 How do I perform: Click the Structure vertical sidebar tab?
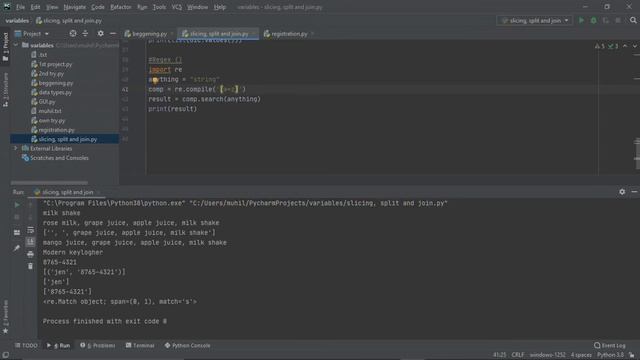pyautogui.click(x=5, y=90)
